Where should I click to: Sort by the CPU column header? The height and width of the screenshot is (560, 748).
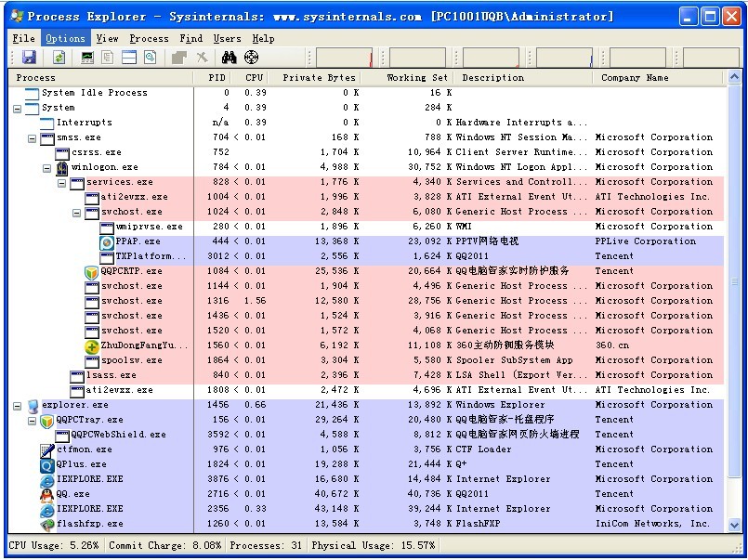coord(254,78)
